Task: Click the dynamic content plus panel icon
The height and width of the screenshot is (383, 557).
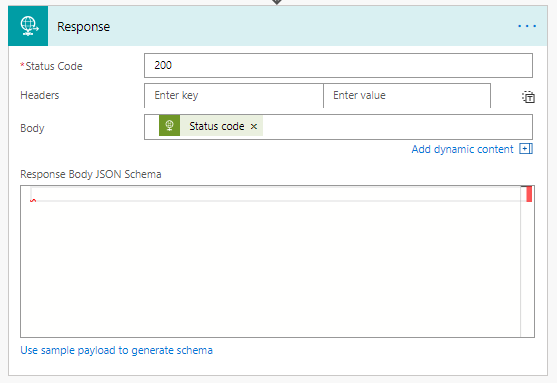Action: coord(526,149)
